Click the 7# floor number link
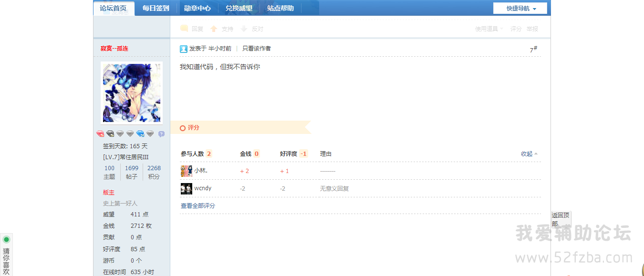This screenshot has width=644, height=276. (533, 49)
